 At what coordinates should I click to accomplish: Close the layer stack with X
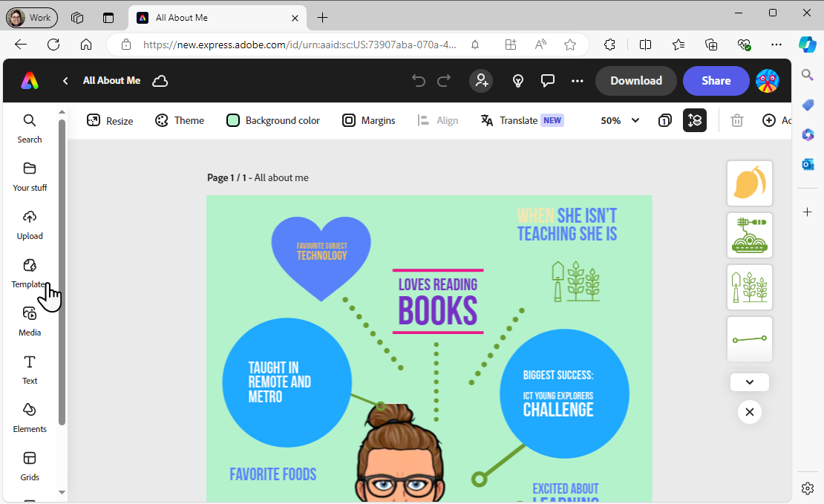[749, 412]
